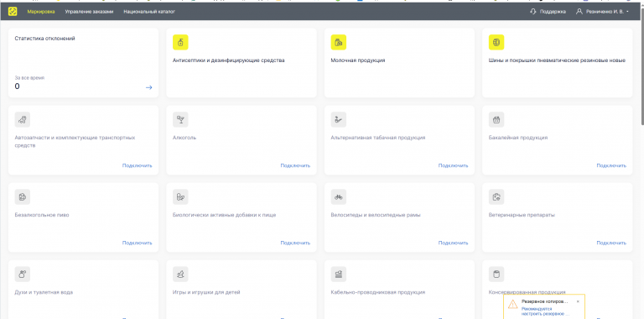The height and width of the screenshot is (319, 644).
Task: Click the Кабельно-проводниковая продукция icon
Action: (339, 275)
